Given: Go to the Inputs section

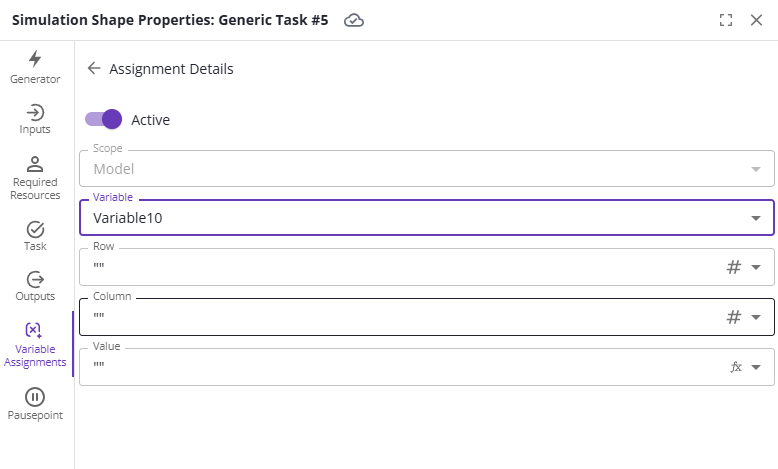Looking at the screenshot, I should [x=35, y=119].
